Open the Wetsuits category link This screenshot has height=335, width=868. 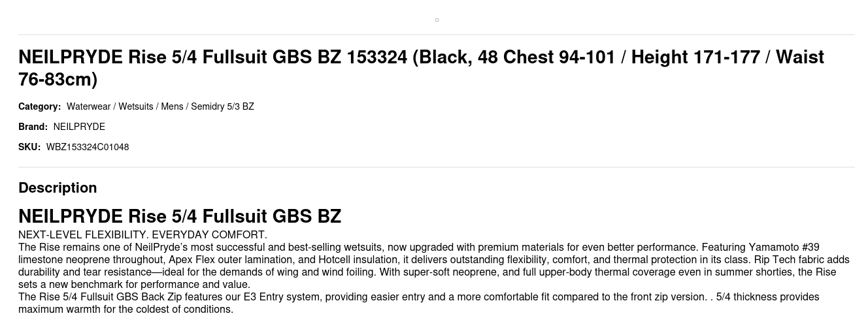pyautogui.click(x=135, y=106)
